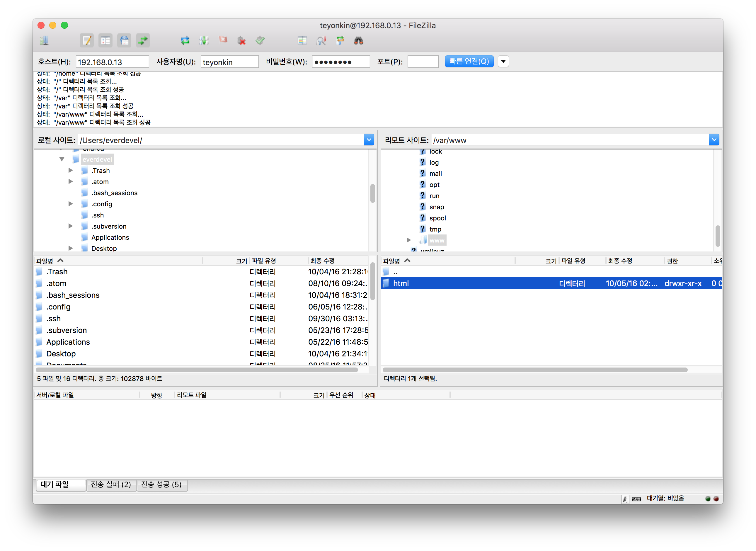This screenshot has width=756, height=551.
Task: Click the process queue icon
Action: coord(204,41)
